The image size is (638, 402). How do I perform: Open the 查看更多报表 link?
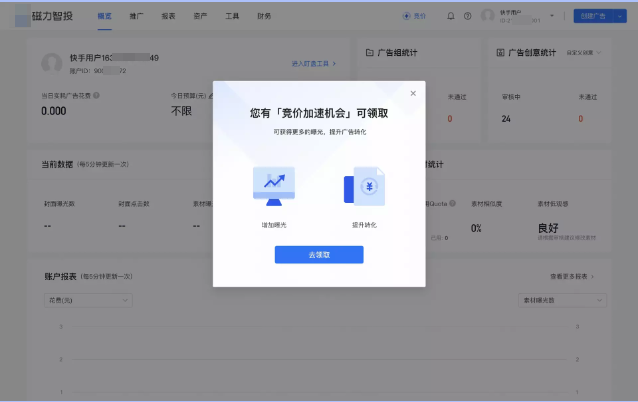572,276
